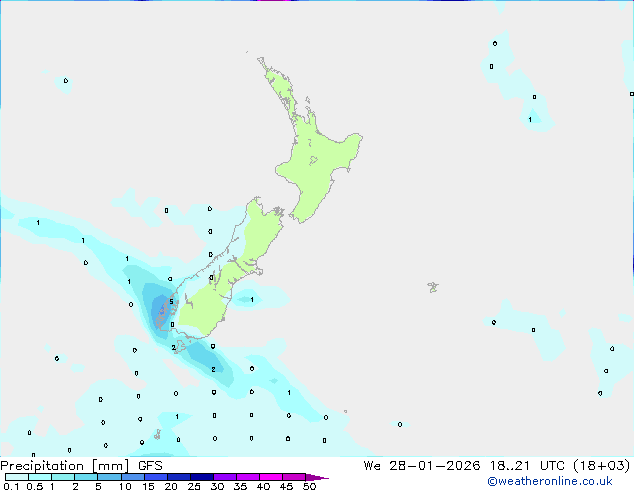Pick the 30–35 mm purple legend swatch
This screenshot has height=490, width=634.
[225, 477]
